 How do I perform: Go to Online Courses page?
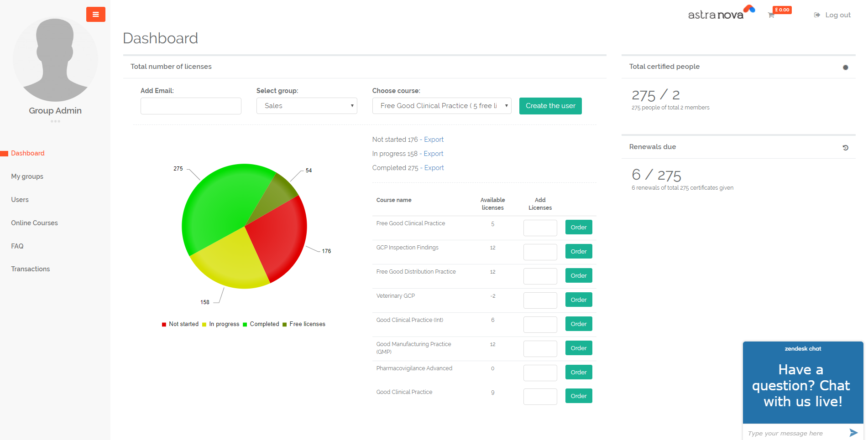coord(35,223)
